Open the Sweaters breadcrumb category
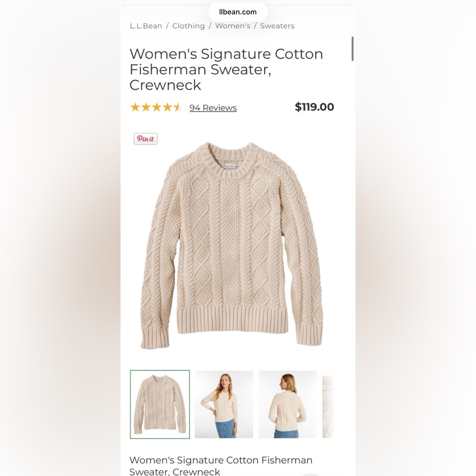This screenshot has height=476, width=476. click(278, 26)
